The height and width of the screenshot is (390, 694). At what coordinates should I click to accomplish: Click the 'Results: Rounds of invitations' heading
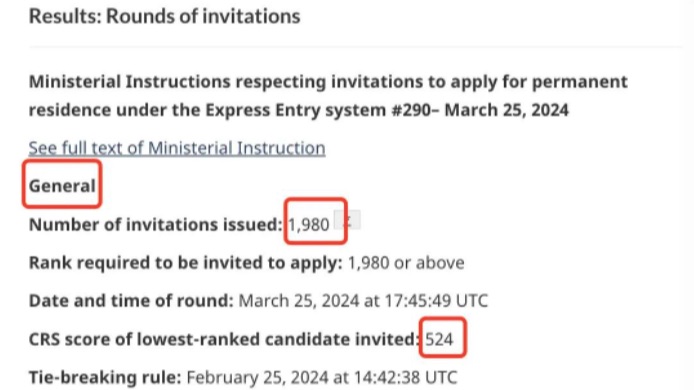click(x=165, y=16)
